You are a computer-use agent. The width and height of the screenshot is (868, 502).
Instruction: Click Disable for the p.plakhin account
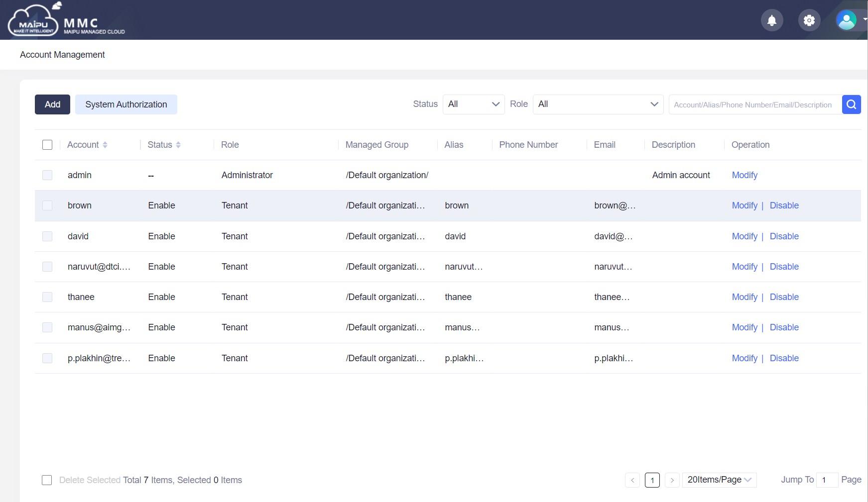tap(784, 358)
